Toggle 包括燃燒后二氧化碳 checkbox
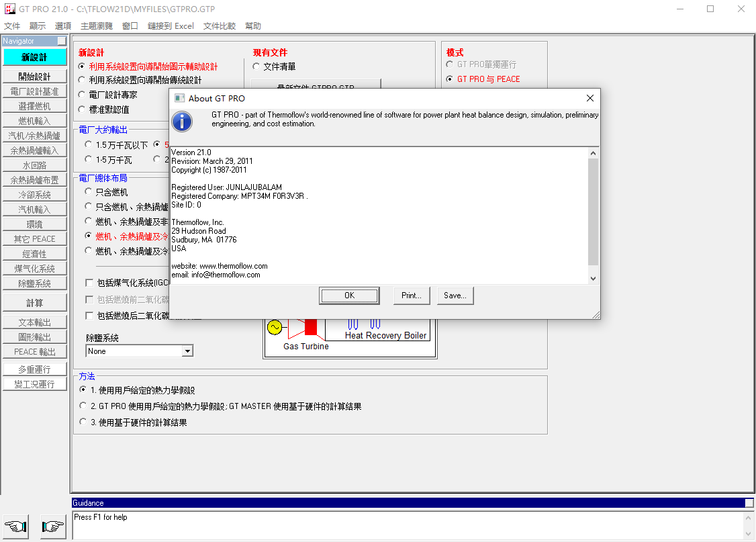Screen dimensions: 756x542 click(x=89, y=316)
